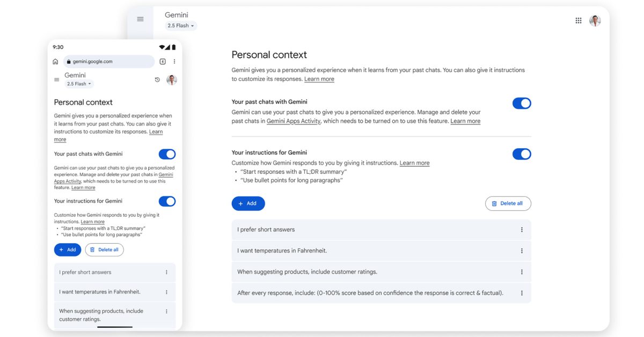Disable desktop 'Your past chats with Gemini' toggle
Screen dimensions: 644x337
522,103
